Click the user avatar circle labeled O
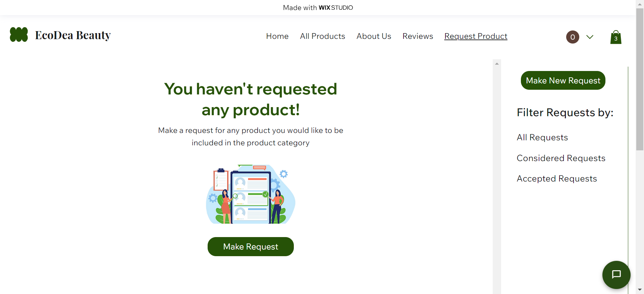 573,37
